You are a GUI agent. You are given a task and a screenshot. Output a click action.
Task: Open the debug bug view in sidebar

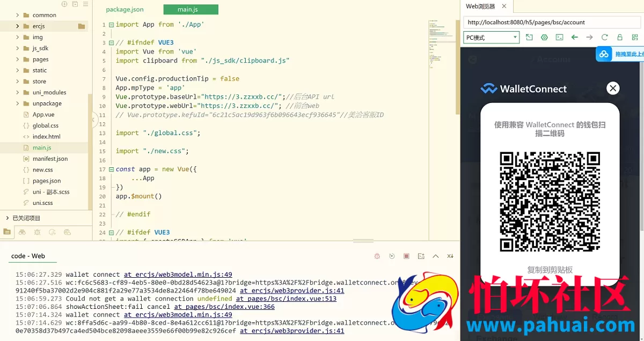[37, 232]
